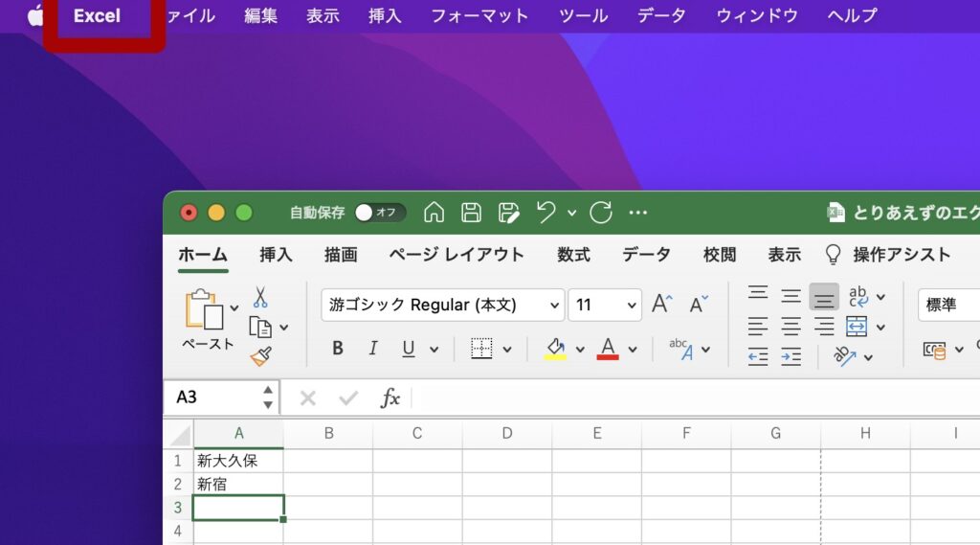Click the wrap text icon

pyautogui.click(x=858, y=296)
